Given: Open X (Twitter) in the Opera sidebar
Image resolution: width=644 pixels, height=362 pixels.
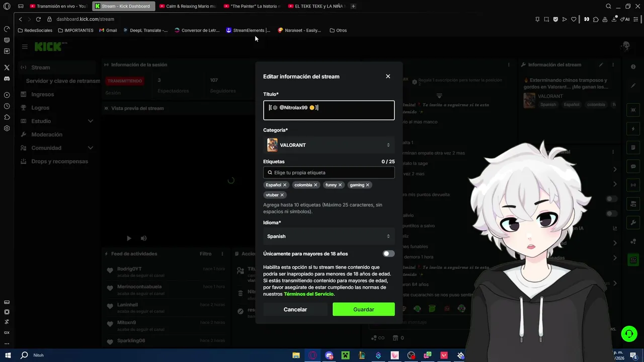Looking at the screenshot, I should pos(7,67).
